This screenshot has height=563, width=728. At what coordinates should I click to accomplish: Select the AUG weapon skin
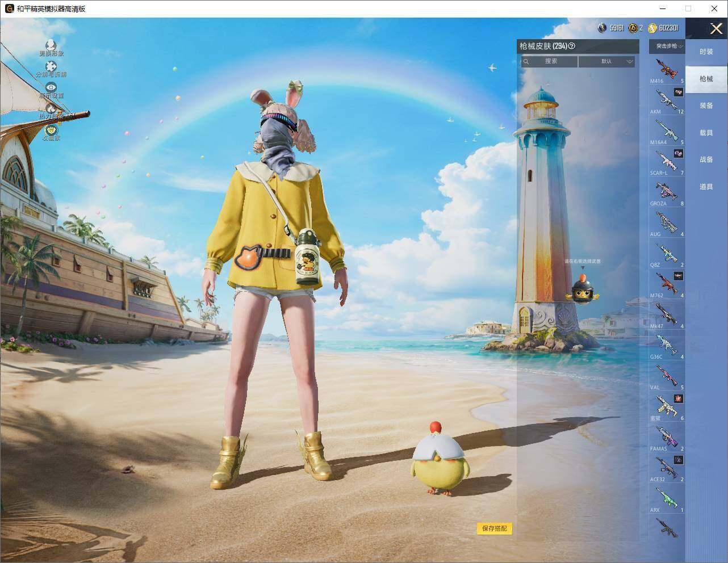pos(667,224)
